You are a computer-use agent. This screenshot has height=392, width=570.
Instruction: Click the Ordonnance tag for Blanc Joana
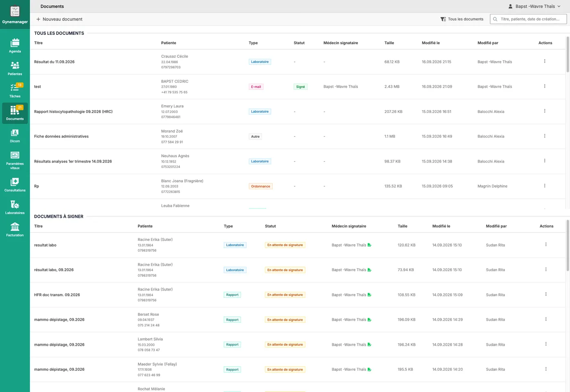260,186
